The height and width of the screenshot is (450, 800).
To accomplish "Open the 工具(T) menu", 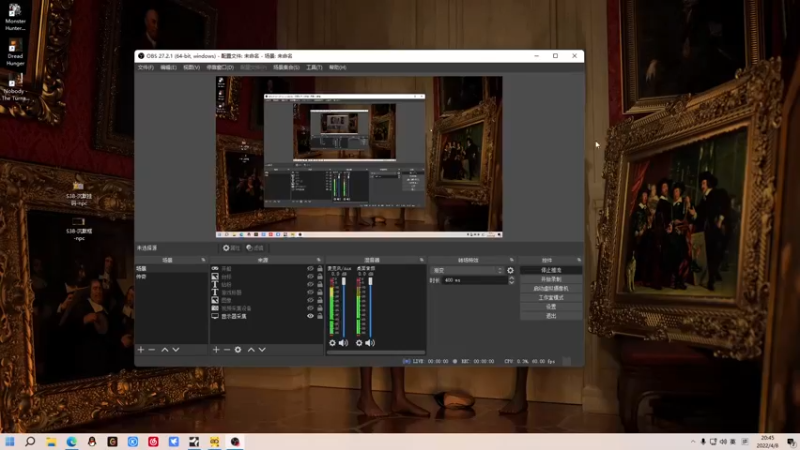I will [x=314, y=67].
